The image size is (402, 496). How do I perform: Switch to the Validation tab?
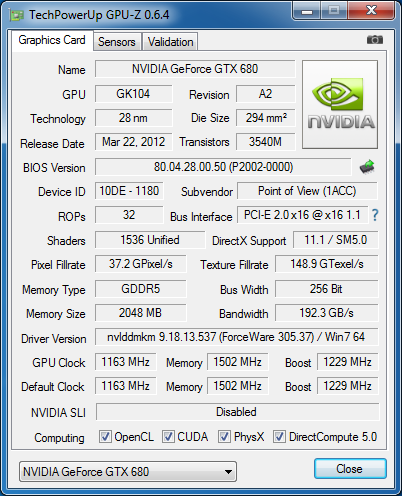(x=170, y=42)
